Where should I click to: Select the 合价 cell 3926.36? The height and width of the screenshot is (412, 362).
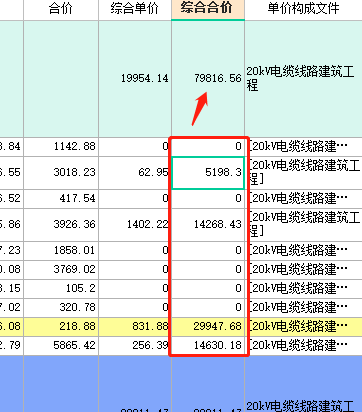(61, 225)
